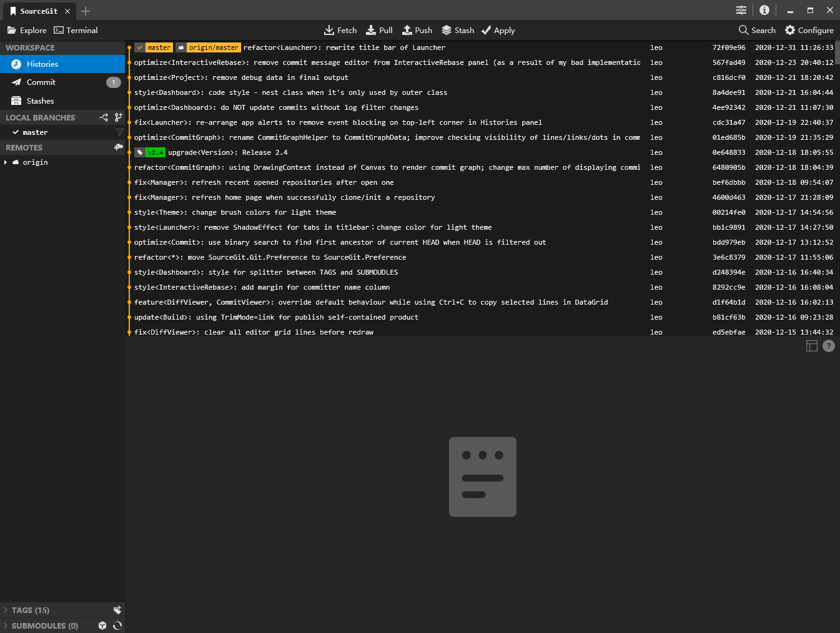Select commit 'style<Dashboard>: style for splitter'
The height and width of the screenshot is (633, 840).
pos(481,272)
